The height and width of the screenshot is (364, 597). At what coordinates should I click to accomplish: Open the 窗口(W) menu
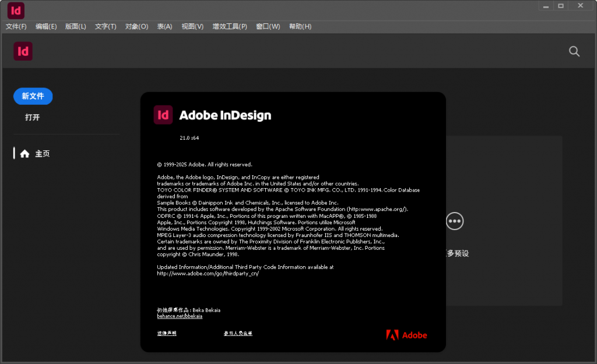[268, 26]
